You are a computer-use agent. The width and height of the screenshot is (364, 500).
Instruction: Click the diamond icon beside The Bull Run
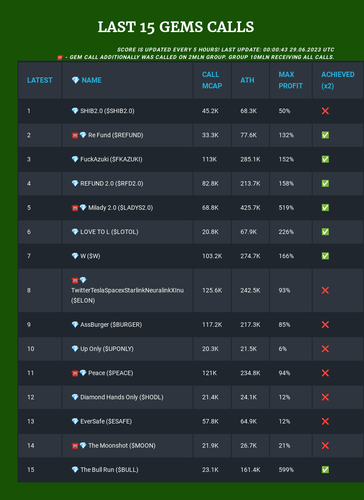tap(75, 470)
